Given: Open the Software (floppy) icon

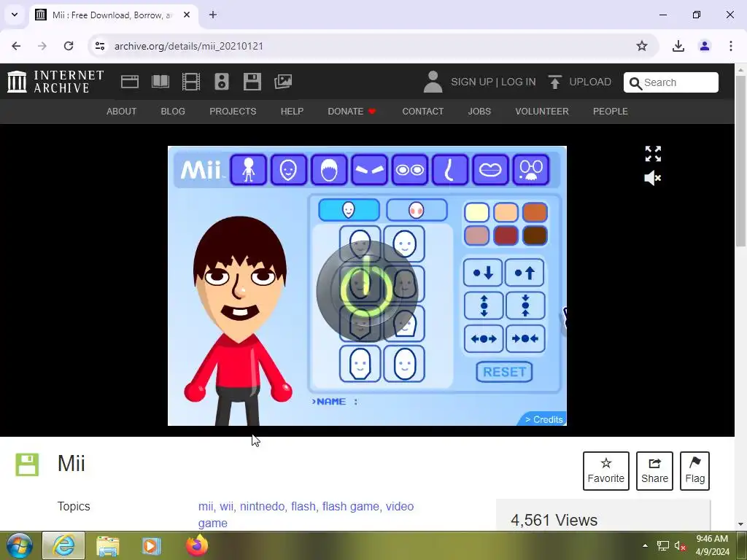Looking at the screenshot, I should 252,82.
